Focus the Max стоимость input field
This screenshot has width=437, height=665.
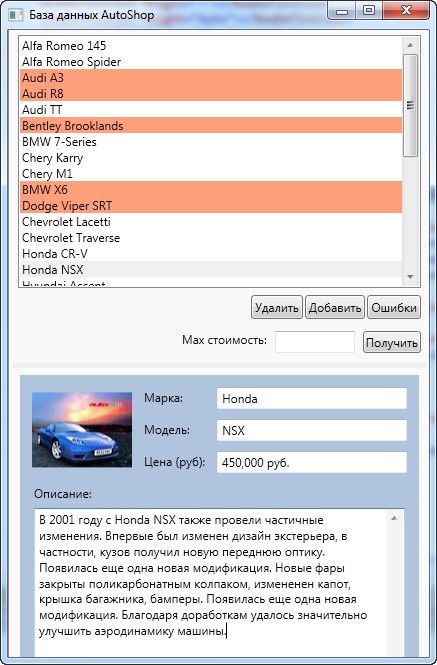tap(315, 342)
